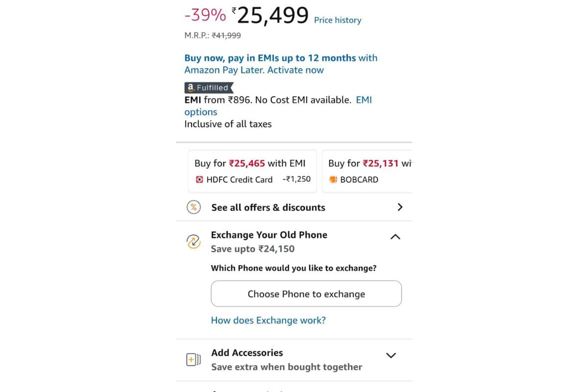Click the percent offers badge icon

pos(194,207)
